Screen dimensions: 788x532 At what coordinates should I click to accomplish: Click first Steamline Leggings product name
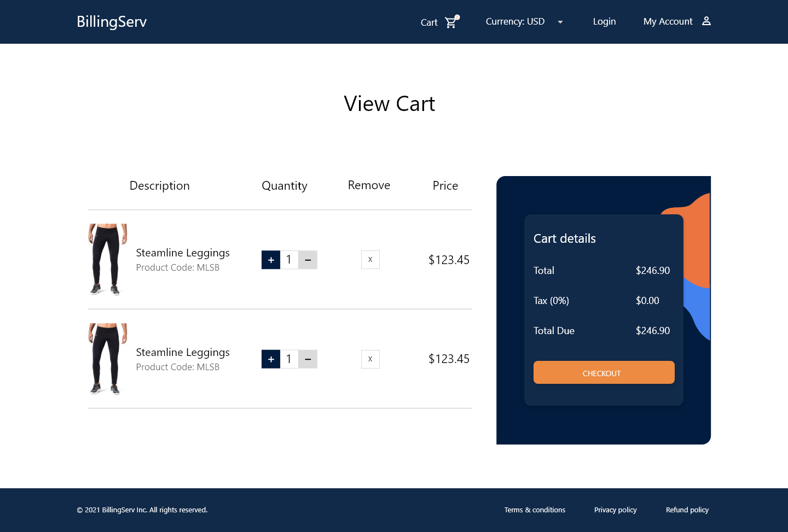(183, 253)
